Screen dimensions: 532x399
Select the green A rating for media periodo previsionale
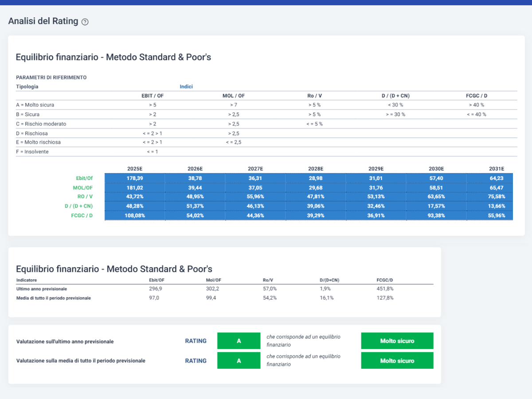click(239, 360)
